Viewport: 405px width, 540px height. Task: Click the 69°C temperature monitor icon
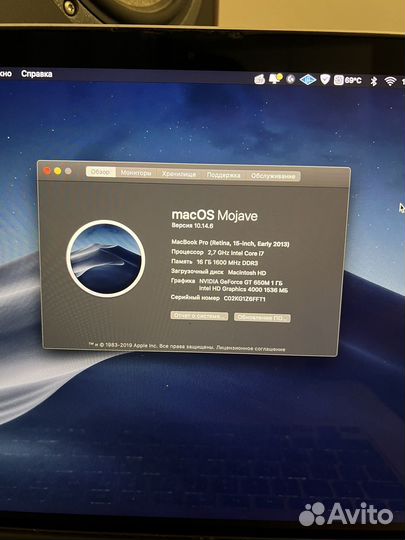[x=348, y=80]
